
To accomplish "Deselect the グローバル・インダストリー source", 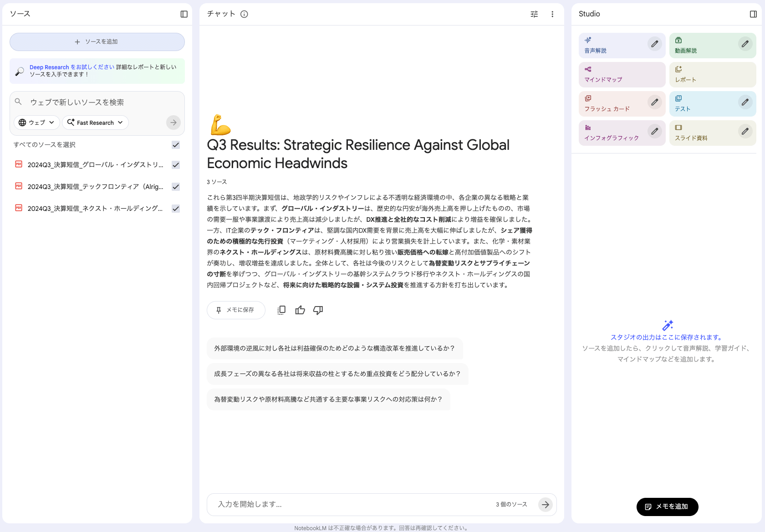I will pyautogui.click(x=175, y=165).
